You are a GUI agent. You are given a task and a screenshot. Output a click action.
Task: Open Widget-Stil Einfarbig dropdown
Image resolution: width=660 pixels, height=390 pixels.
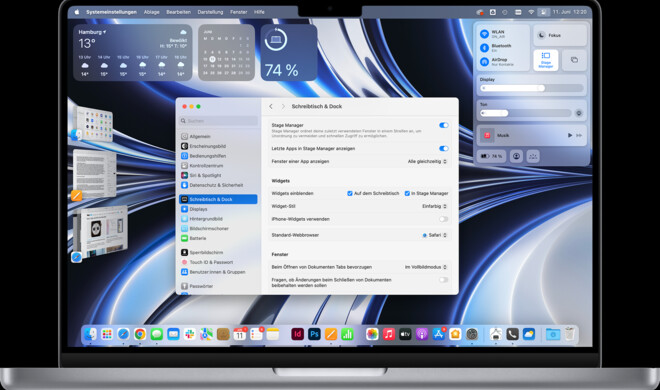tap(434, 206)
